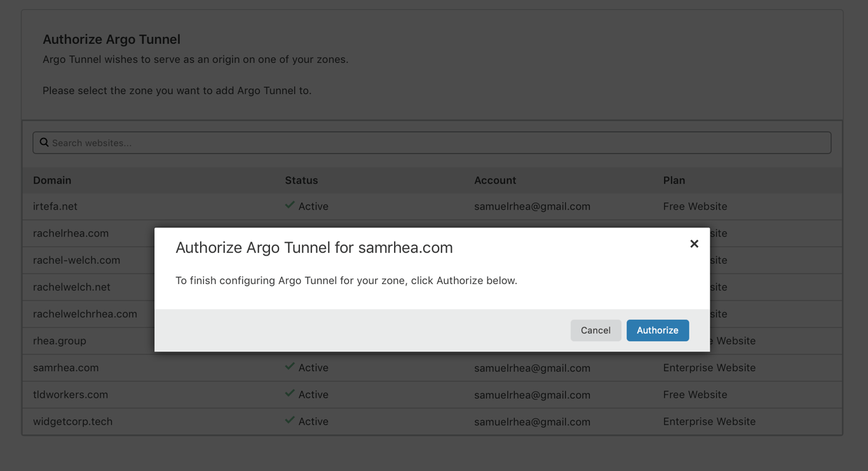Image resolution: width=868 pixels, height=471 pixels.
Task: Click the search magnifier icon
Action: [44, 142]
